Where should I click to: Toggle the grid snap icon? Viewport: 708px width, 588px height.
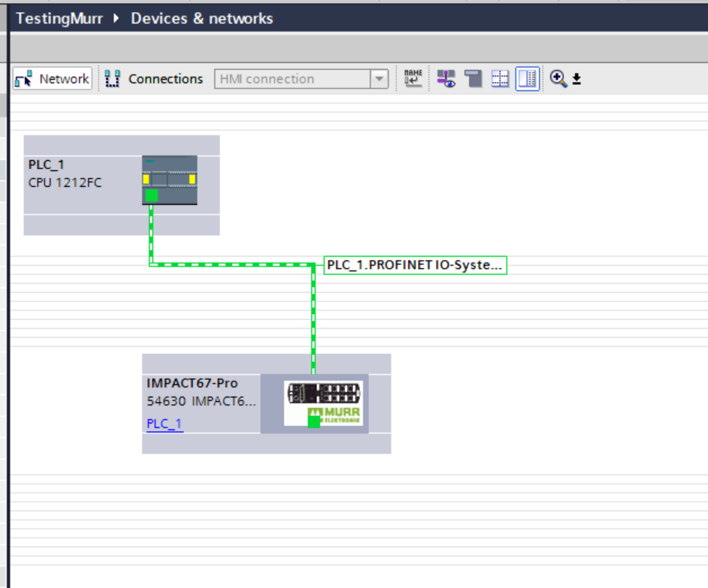[500, 79]
